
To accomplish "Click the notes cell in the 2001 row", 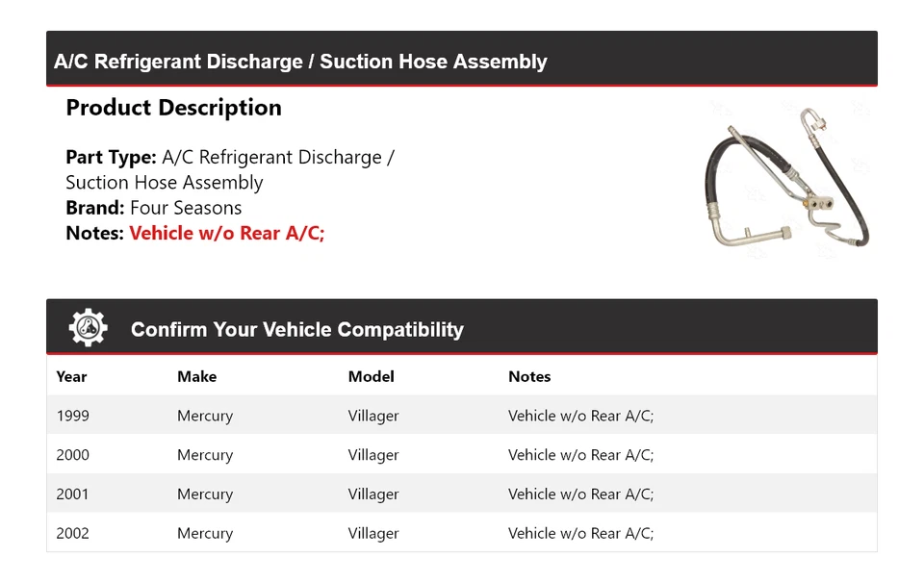I will (580, 494).
